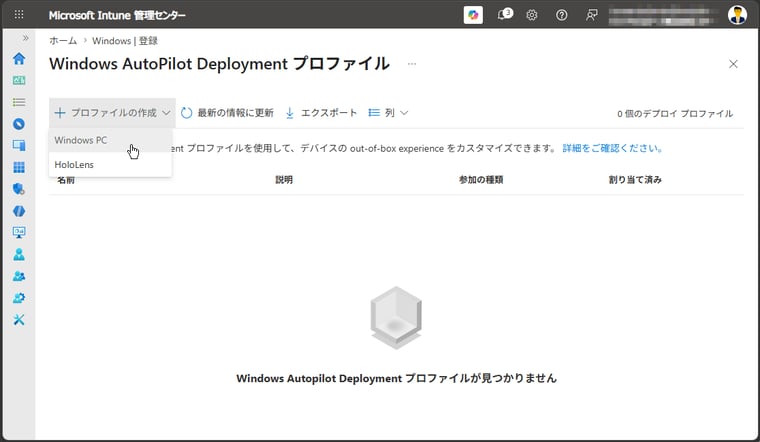
Task: Open Apps grid in the sidebar
Action: coord(19,167)
